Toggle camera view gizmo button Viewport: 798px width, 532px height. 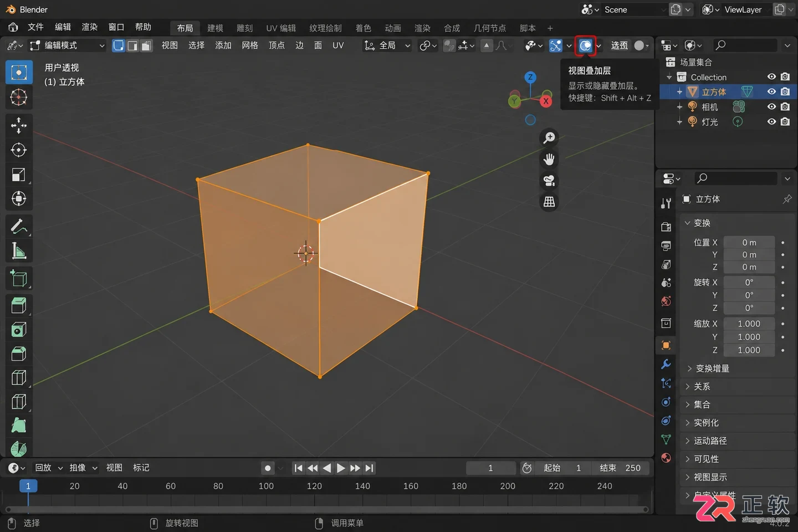click(x=549, y=181)
